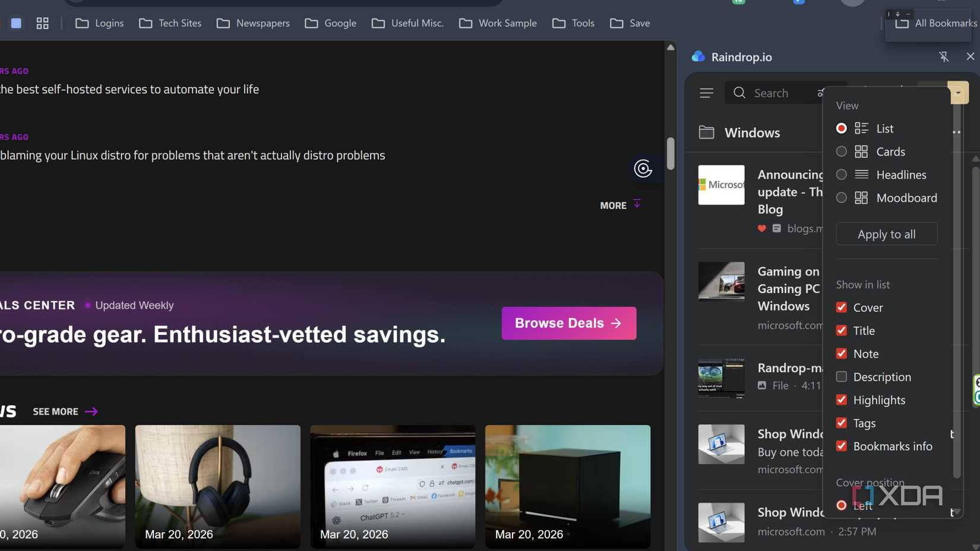Click the red heart favorite icon
This screenshot has height=551, width=980.
[761, 229]
